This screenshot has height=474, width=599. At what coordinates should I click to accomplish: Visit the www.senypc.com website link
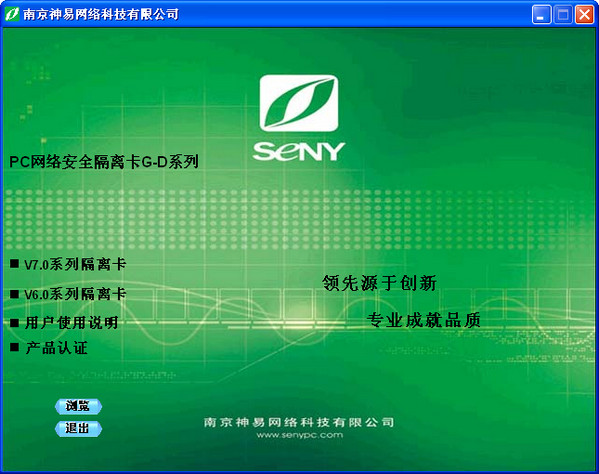pyautogui.click(x=300, y=435)
